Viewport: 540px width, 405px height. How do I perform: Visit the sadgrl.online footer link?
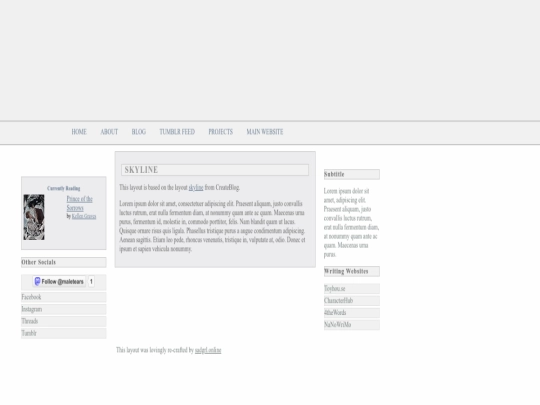[x=208, y=350]
